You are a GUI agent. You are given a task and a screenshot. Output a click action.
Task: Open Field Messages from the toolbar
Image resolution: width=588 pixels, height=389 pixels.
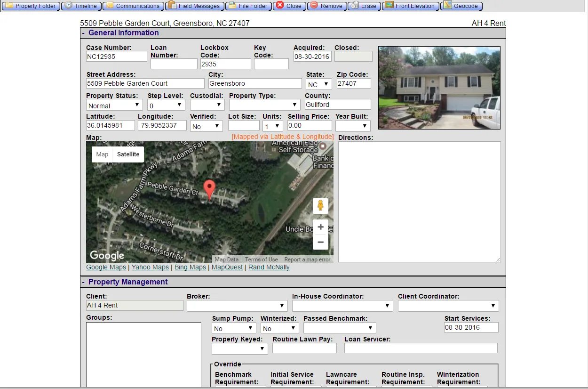[x=195, y=6]
